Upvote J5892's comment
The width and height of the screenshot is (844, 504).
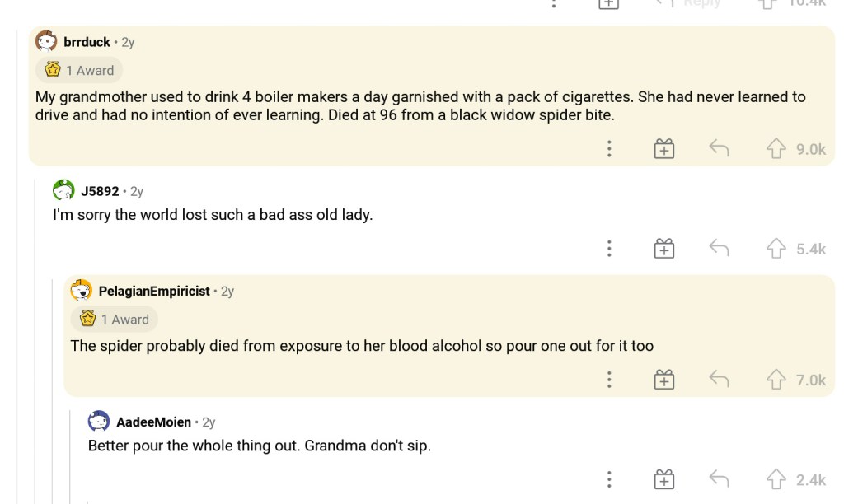tap(776, 249)
